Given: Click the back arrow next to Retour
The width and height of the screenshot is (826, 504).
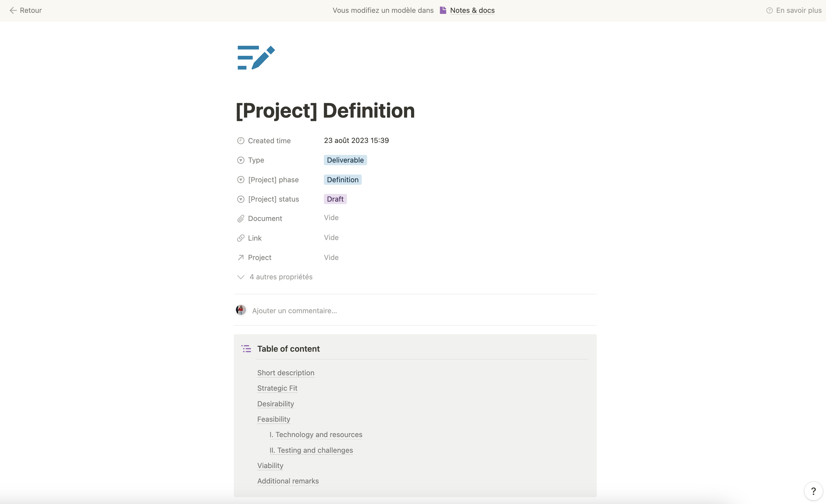Looking at the screenshot, I should tap(13, 10).
